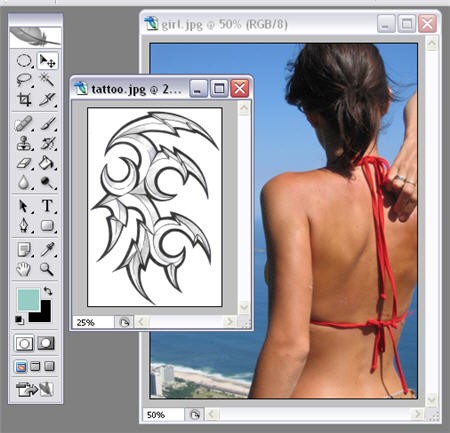Enable Quick Mask mode

coord(46,343)
